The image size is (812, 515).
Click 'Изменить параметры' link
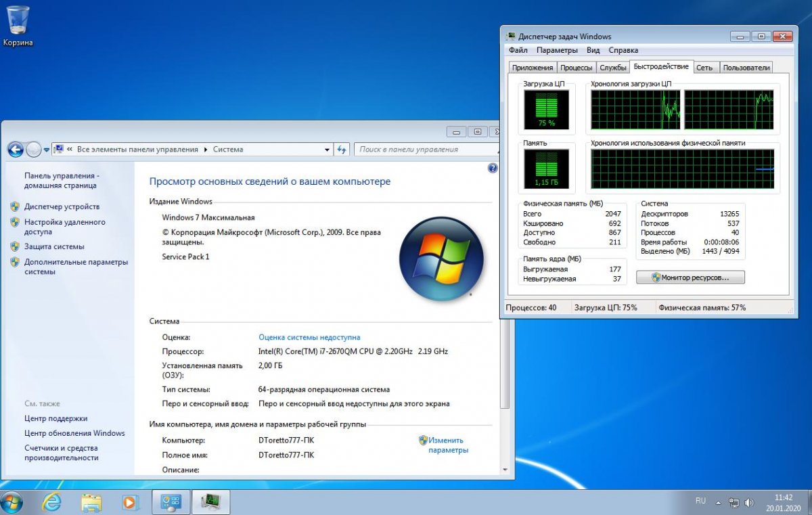point(448,445)
